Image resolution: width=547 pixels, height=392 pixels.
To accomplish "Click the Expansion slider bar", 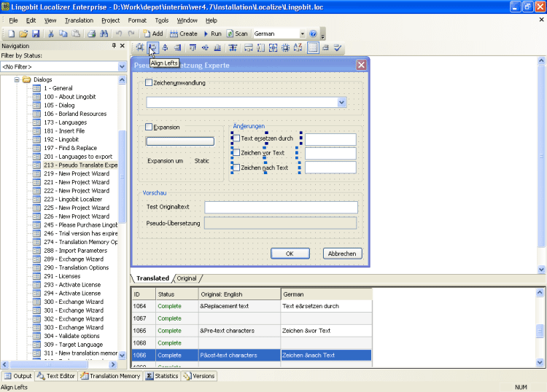I will click(x=180, y=141).
